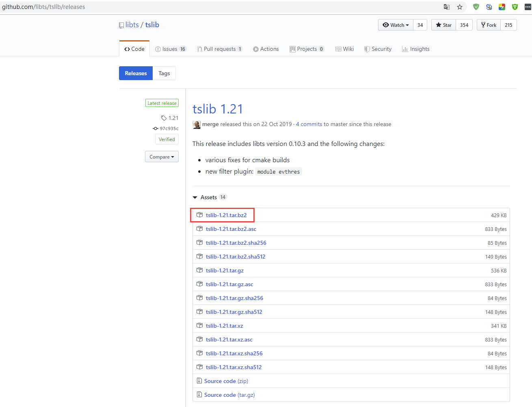Open the green shield extension icon
The width and height of the screenshot is (532, 407).
point(476,7)
